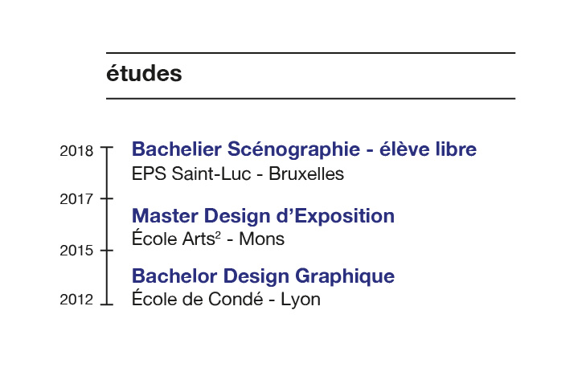Select the 2012 timeline marker

coord(107,304)
